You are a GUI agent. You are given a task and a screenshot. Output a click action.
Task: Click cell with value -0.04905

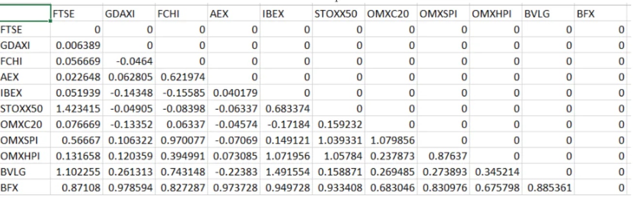coord(129,108)
